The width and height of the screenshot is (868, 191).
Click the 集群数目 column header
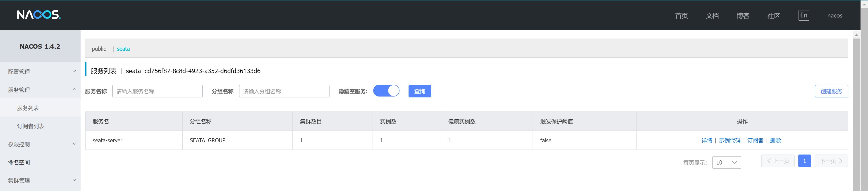332,121
